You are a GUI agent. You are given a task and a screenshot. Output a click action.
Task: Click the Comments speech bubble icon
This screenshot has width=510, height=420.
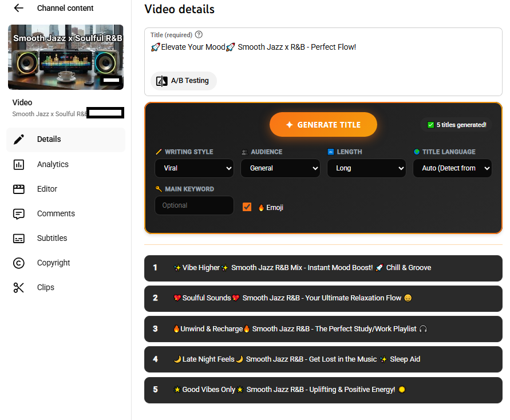pyautogui.click(x=19, y=213)
